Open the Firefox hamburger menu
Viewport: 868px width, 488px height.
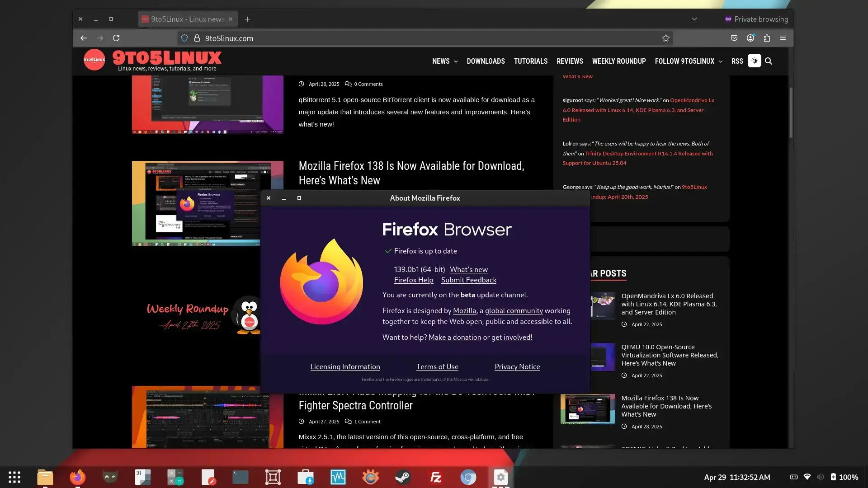[783, 38]
